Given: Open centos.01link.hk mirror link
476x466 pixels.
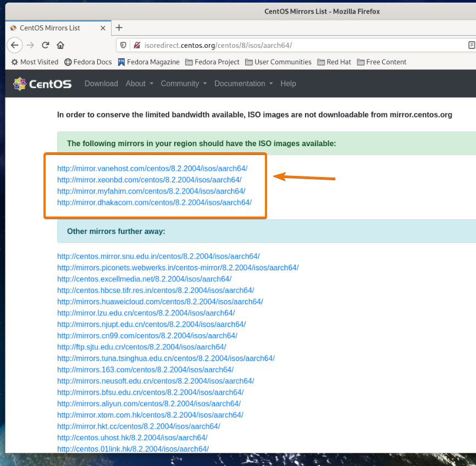Looking at the screenshot, I should (x=133, y=449).
